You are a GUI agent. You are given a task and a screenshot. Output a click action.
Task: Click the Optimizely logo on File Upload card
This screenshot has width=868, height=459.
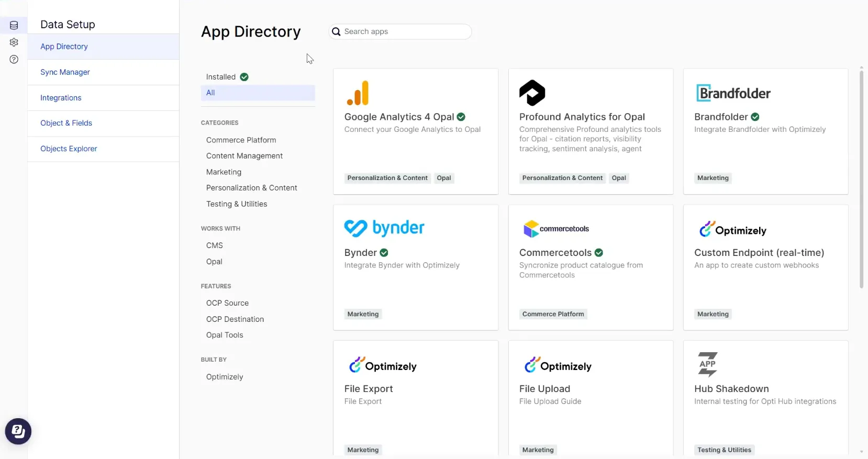coord(558,365)
